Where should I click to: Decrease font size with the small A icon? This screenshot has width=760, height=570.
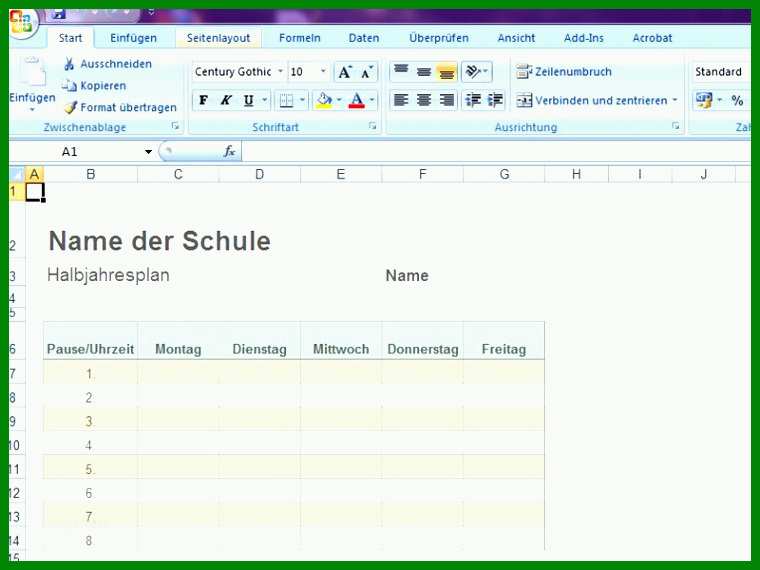pyautogui.click(x=367, y=72)
